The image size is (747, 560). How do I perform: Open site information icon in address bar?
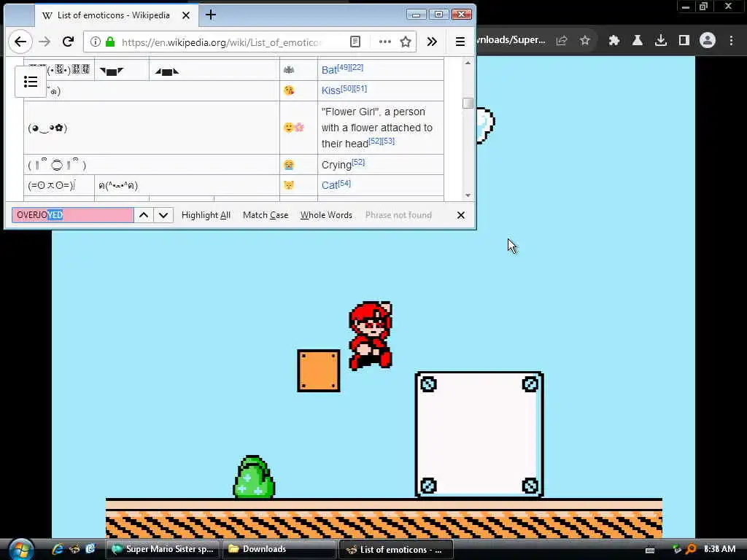(x=96, y=42)
